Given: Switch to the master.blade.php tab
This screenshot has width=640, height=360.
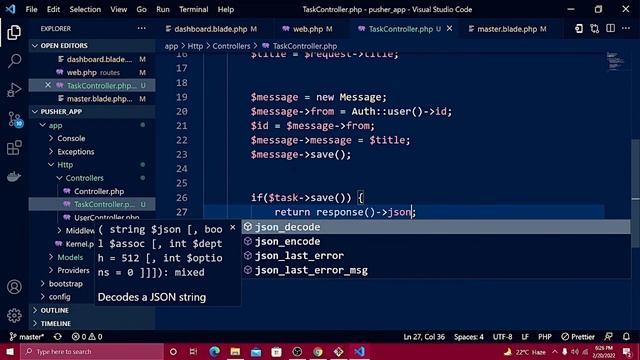Looking at the screenshot, I should pos(507,29).
